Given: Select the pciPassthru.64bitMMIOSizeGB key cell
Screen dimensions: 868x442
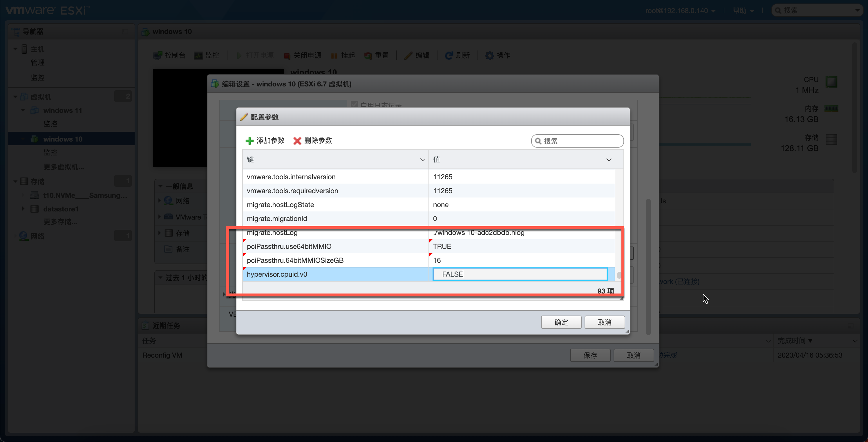Looking at the screenshot, I should coord(335,260).
